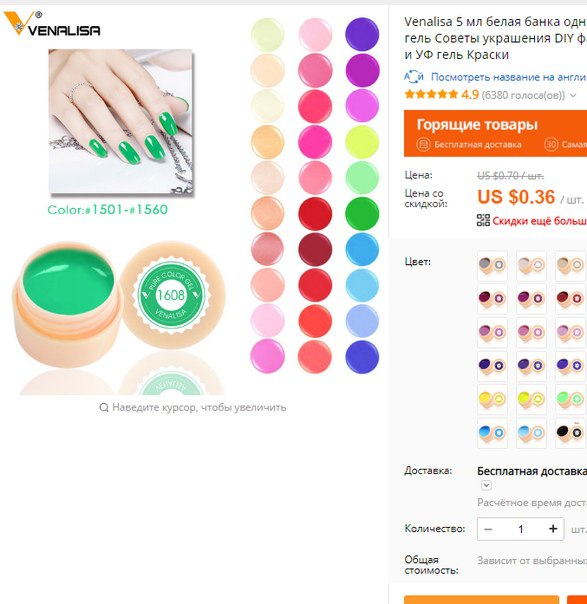Image resolution: width=587 pixels, height=604 pixels.
Task: Select the black gel color option
Action: click(x=570, y=433)
